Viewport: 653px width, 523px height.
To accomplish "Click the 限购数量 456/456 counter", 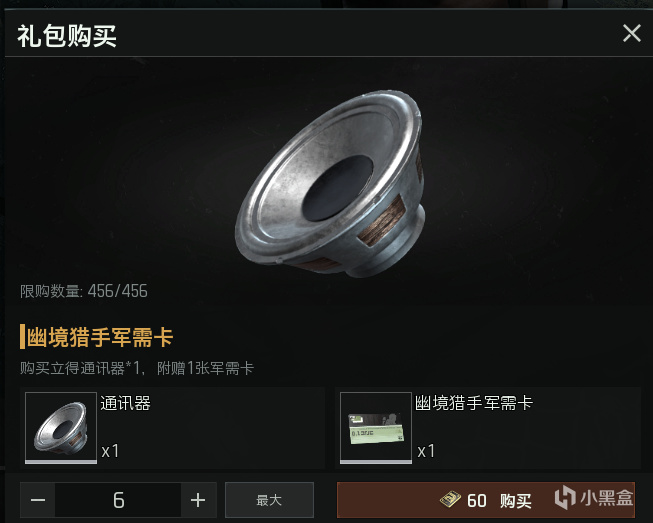I will (84, 291).
